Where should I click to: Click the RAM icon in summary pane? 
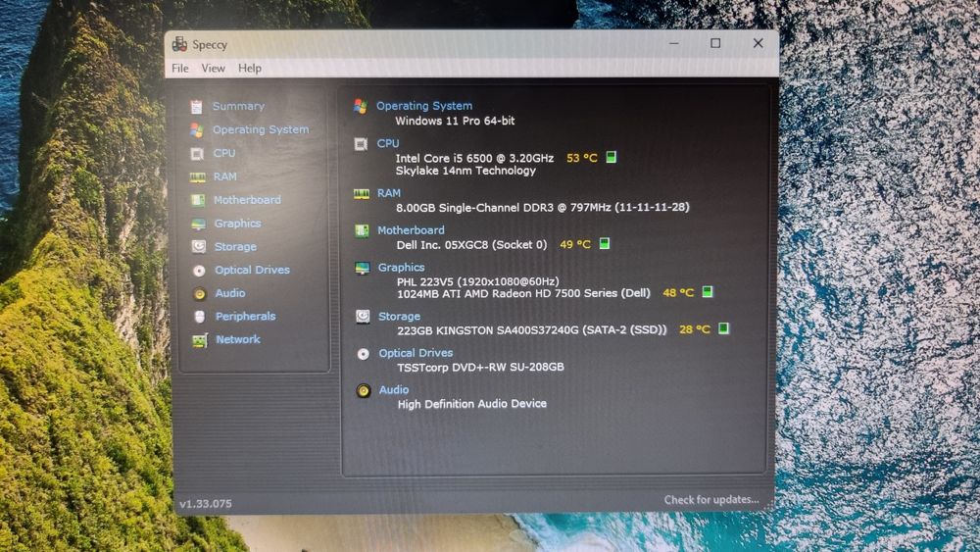362,194
